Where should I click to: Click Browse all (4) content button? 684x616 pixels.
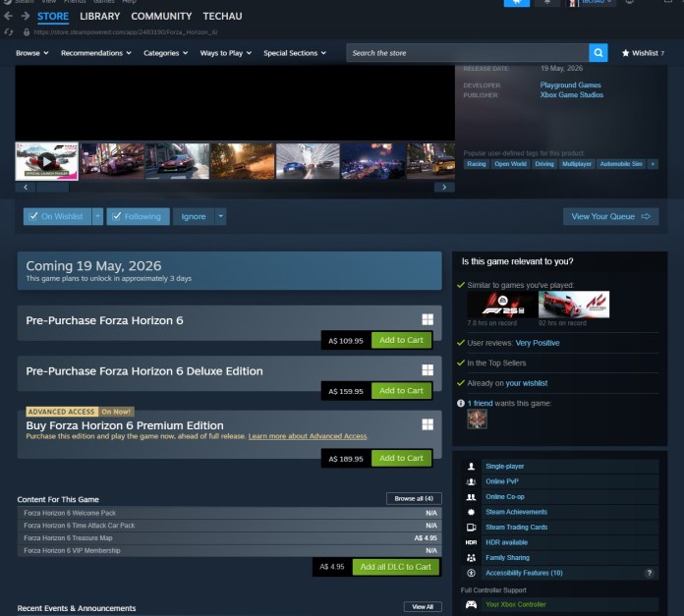[x=414, y=498]
